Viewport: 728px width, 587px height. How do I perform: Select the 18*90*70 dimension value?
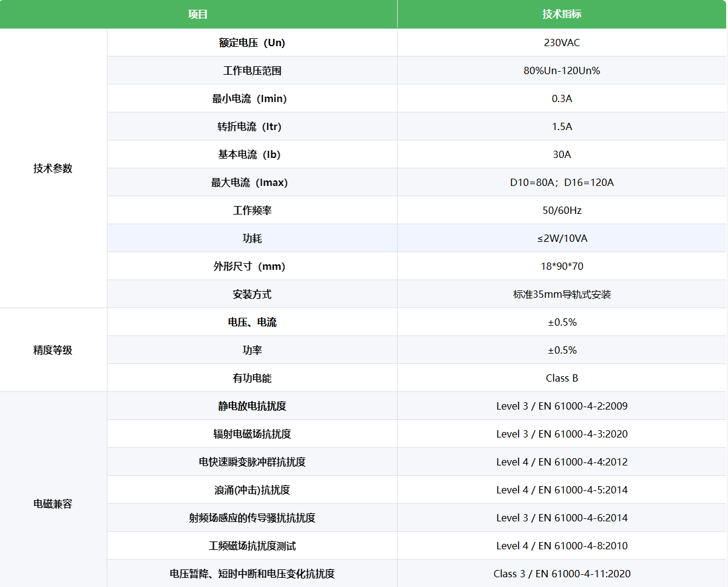click(x=562, y=266)
